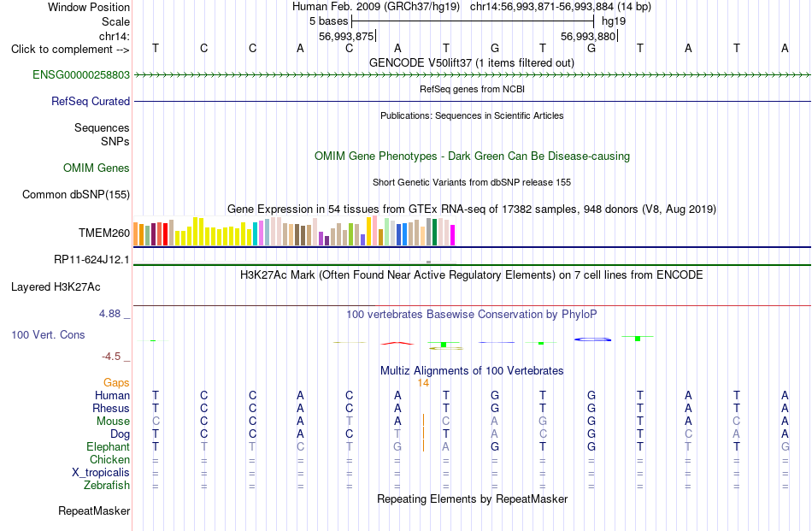Click the X_tropicalis species label
The width and height of the screenshot is (812, 531).
101,473
